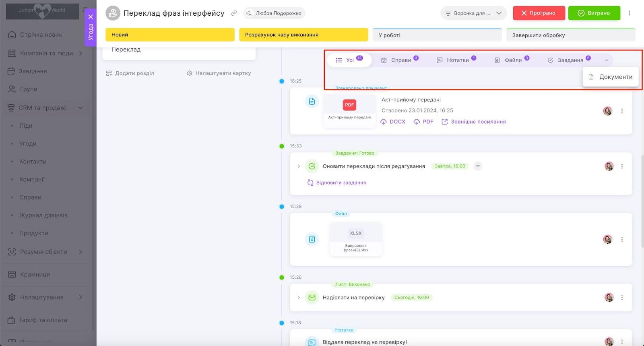Select Документи from the dropdown menu
The width and height of the screenshot is (644, 346).
click(611, 77)
